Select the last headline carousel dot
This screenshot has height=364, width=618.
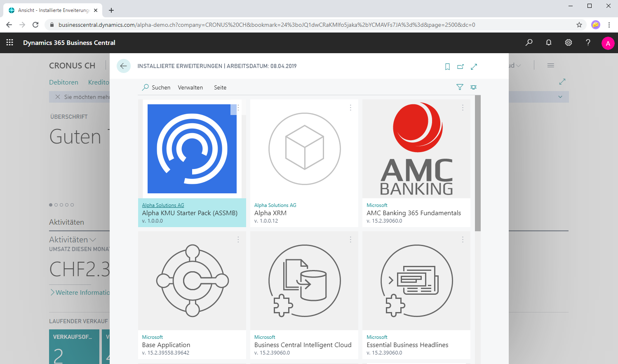pos(72,205)
